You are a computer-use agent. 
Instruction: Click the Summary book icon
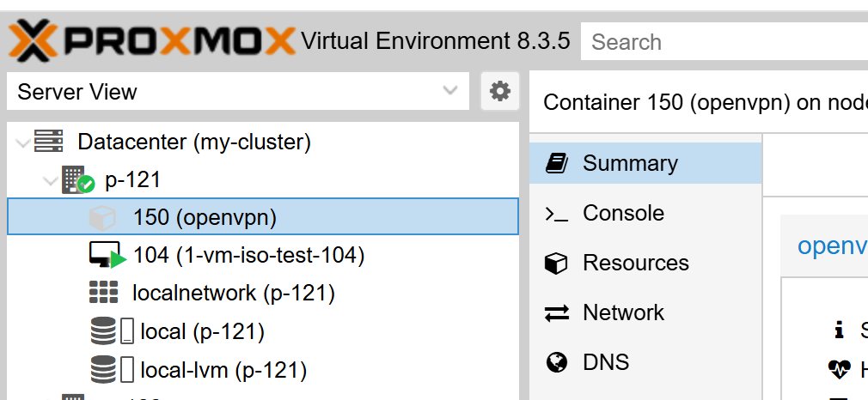[556, 163]
